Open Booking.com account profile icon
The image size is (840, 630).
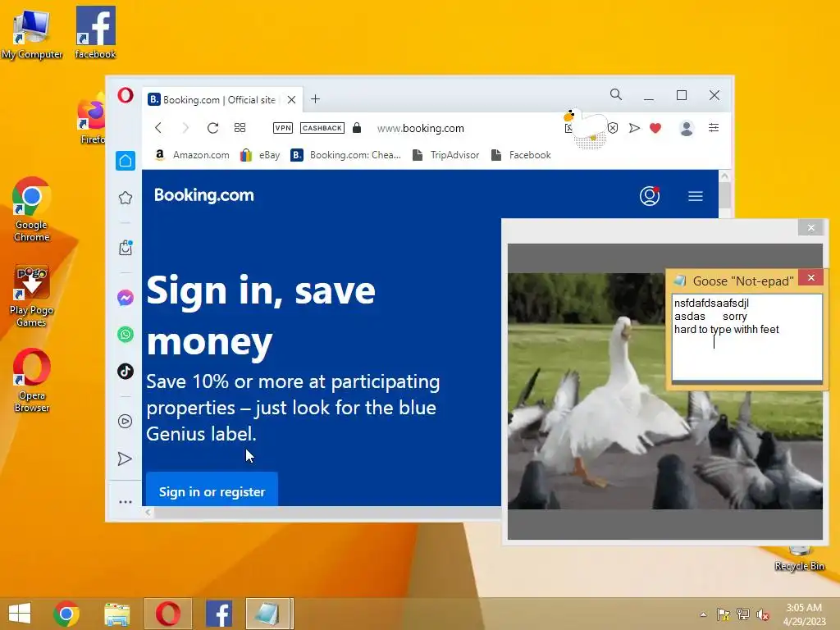pyautogui.click(x=650, y=196)
